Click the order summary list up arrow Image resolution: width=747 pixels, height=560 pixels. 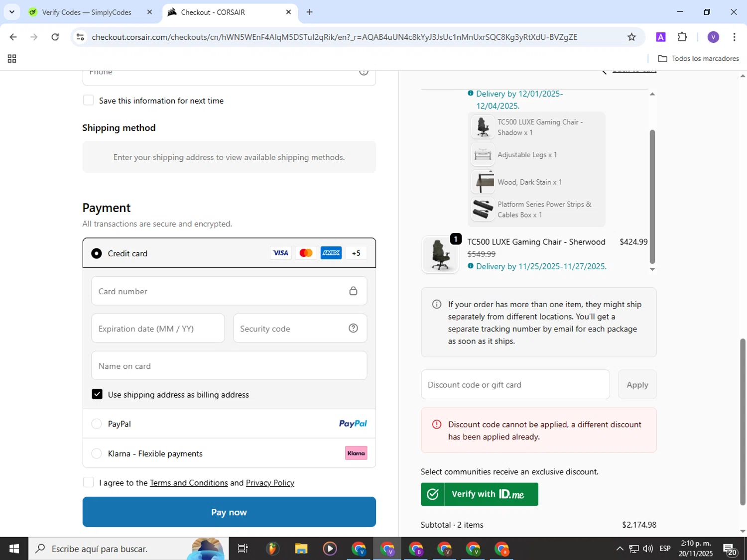click(x=652, y=94)
